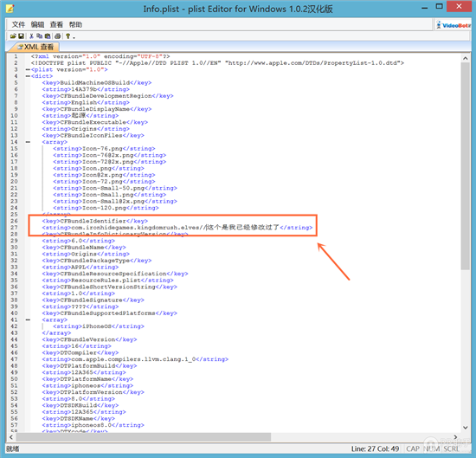
Task: Click the CFBundleName key line
Action: pos(84,248)
